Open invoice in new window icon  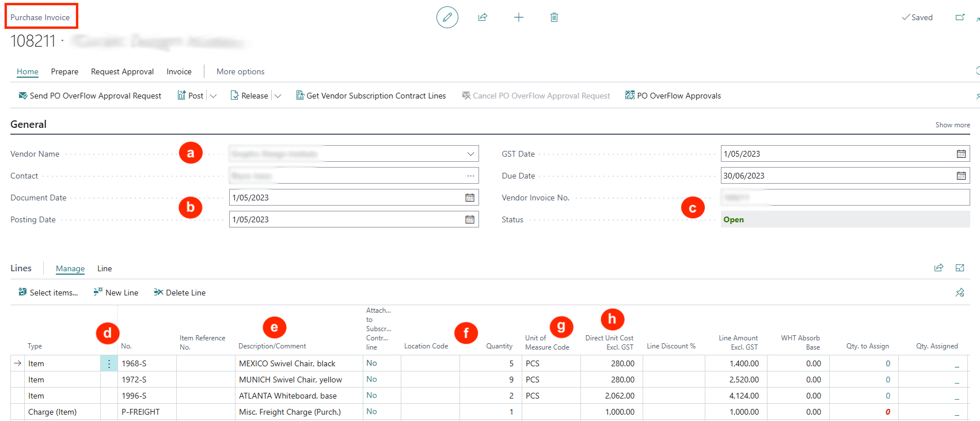(960, 17)
